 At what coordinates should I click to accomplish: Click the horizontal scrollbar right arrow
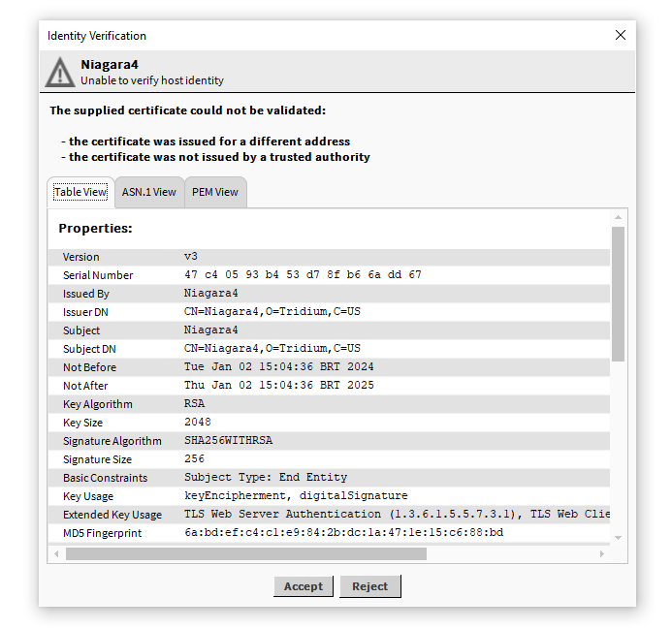point(602,553)
